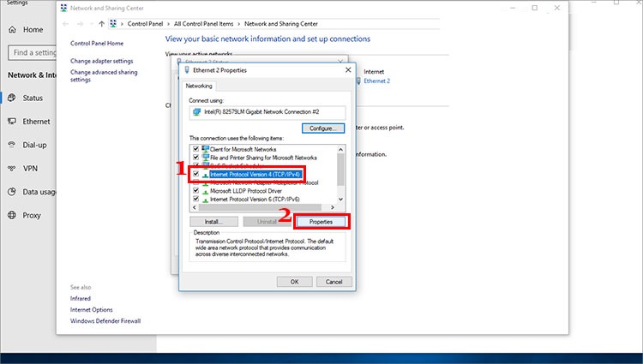Open Control Panel Home link
643x364 pixels.
[97, 43]
